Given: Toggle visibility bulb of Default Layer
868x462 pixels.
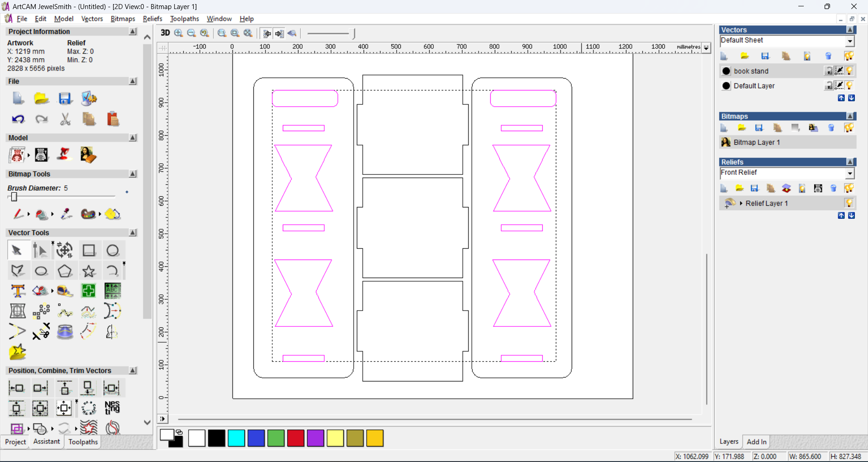Looking at the screenshot, I should [850, 85].
